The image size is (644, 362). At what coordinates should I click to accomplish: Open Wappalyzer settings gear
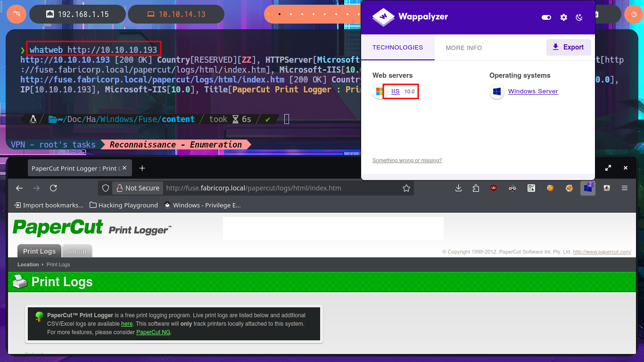(x=563, y=17)
